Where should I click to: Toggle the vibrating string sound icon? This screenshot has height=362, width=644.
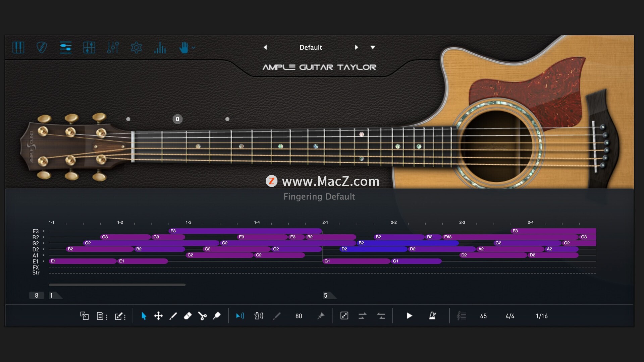[x=259, y=316]
